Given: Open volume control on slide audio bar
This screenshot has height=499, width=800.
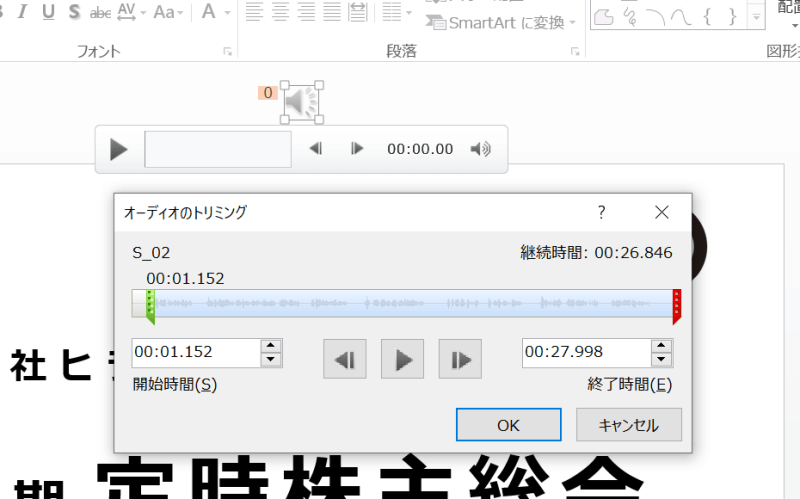Looking at the screenshot, I should click(480, 149).
